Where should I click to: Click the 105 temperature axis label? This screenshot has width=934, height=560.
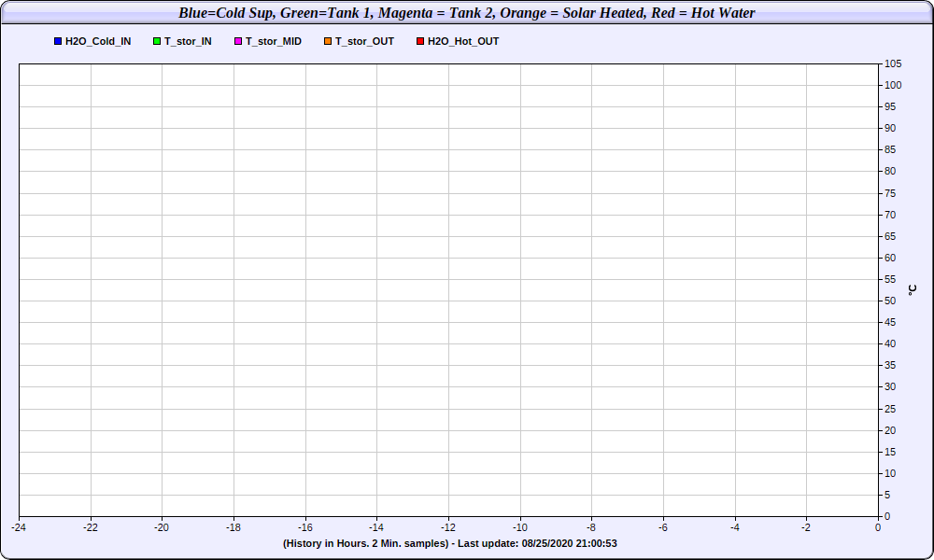pos(893,63)
